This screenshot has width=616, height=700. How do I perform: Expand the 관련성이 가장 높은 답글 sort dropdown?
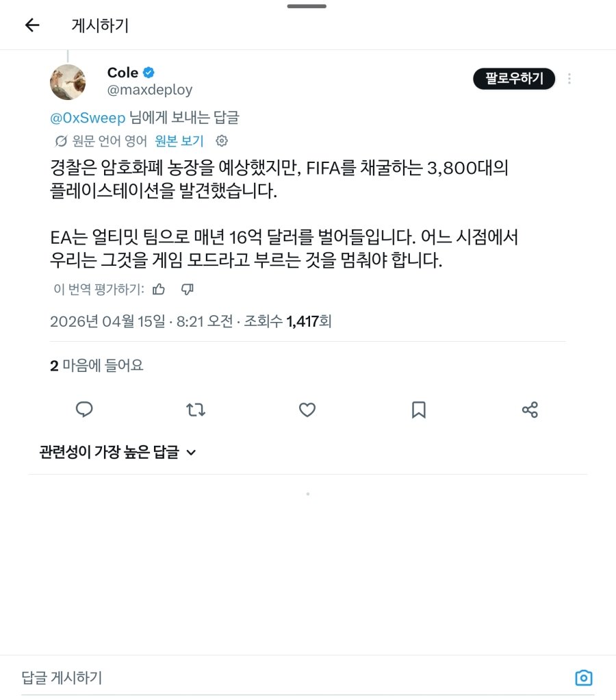click(x=118, y=452)
